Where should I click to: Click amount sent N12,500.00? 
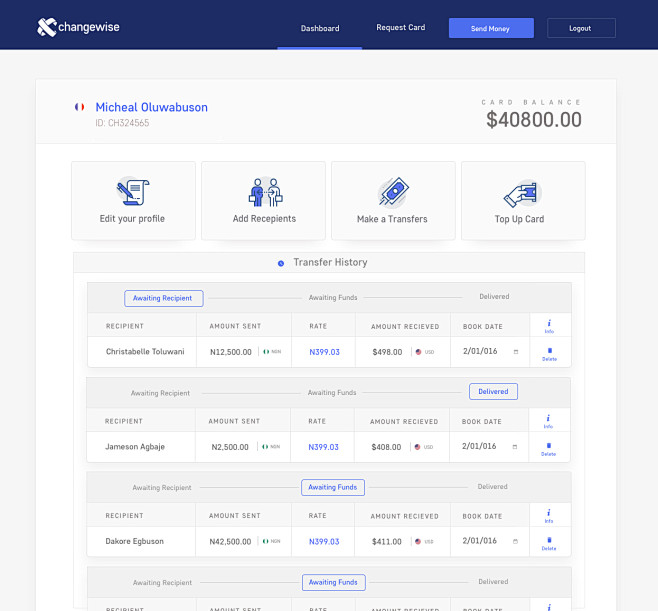231,352
